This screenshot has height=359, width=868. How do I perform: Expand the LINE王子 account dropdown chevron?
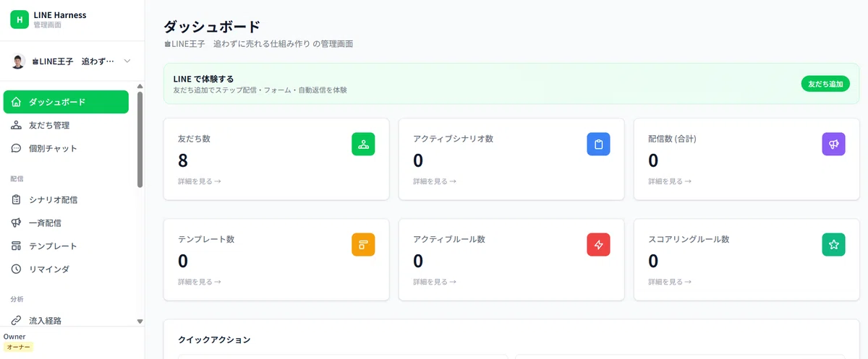click(x=127, y=61)
